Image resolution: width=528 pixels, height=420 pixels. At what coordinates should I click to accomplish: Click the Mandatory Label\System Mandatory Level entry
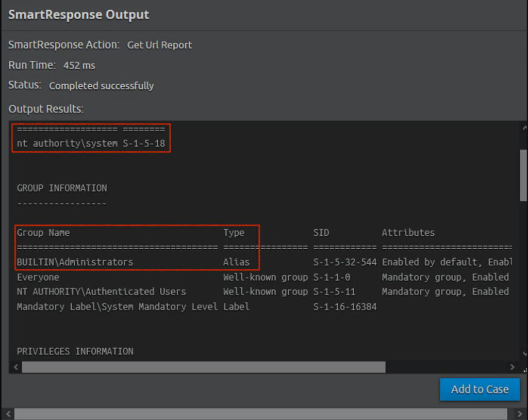click(x=117, y=306)
